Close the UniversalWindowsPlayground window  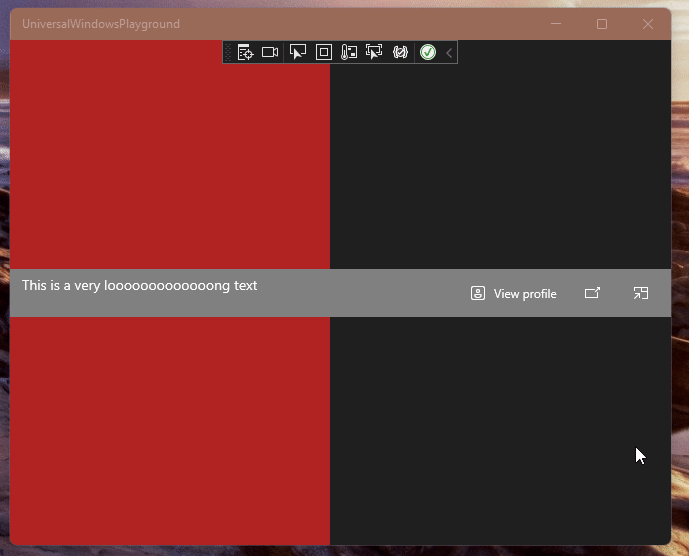pyautogui.click(x=648, y=24)
